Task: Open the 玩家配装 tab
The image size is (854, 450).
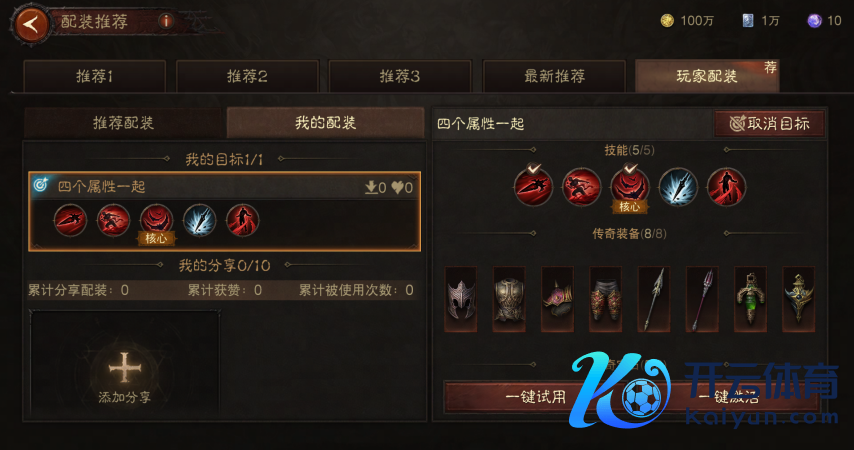Action: [x=707, y=76]
